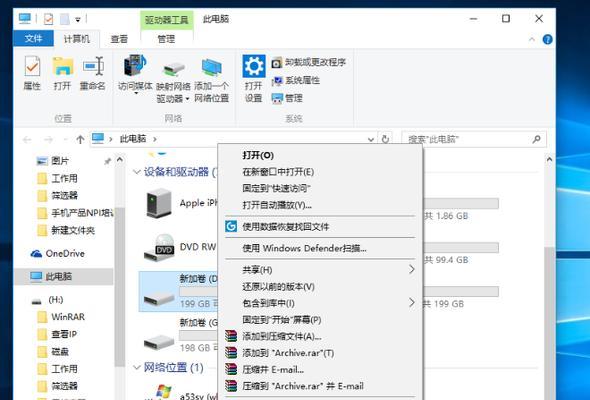Image resolution: width=590 pixels, height=400 pixels.
Task: Click the forward arrow navigation button
Action: [49, 140]
